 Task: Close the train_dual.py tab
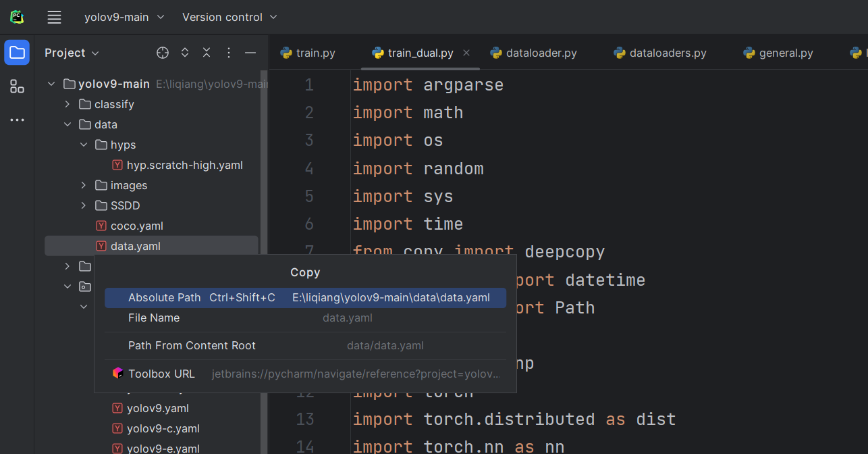(x=466, y=53)
